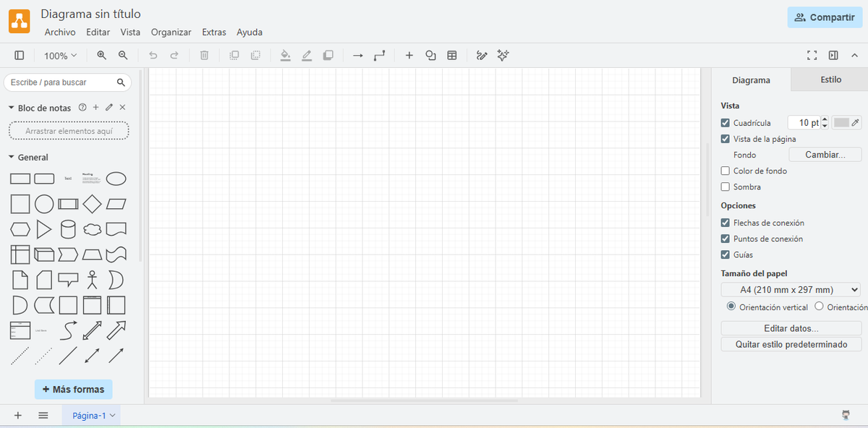Click the undo arrow
Image resolution: width=868 pixels, height=428 pixels.
click(x=153, y=56)
